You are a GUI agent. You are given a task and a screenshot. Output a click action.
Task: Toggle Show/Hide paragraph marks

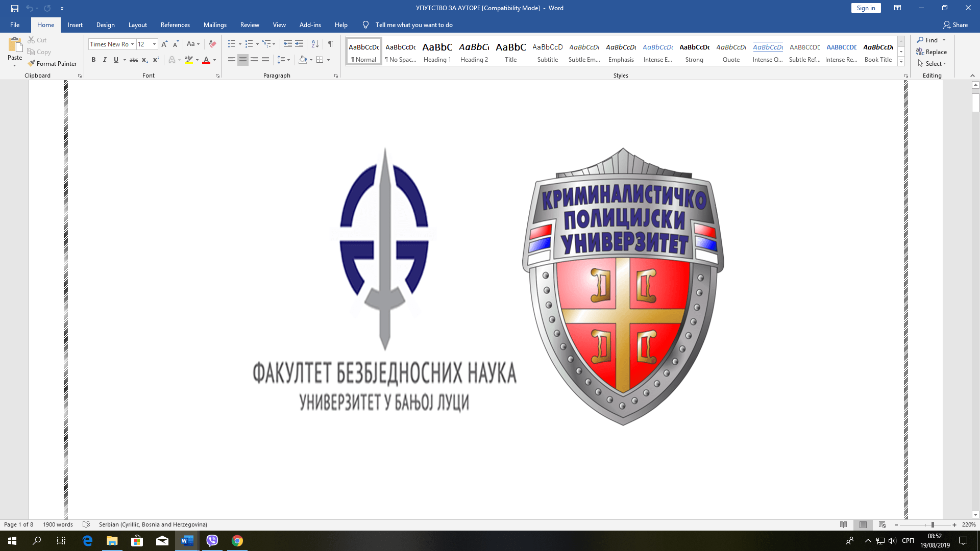pos(331,44)
